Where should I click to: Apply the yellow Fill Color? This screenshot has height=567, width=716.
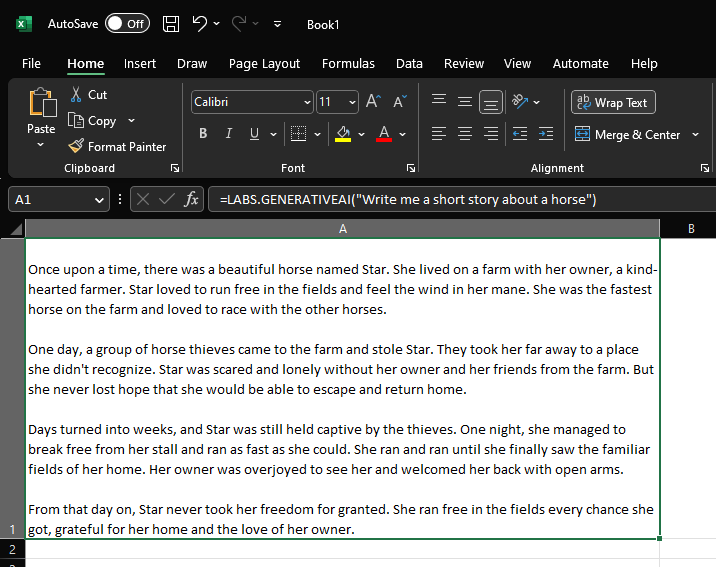click(x=343, y=134)
